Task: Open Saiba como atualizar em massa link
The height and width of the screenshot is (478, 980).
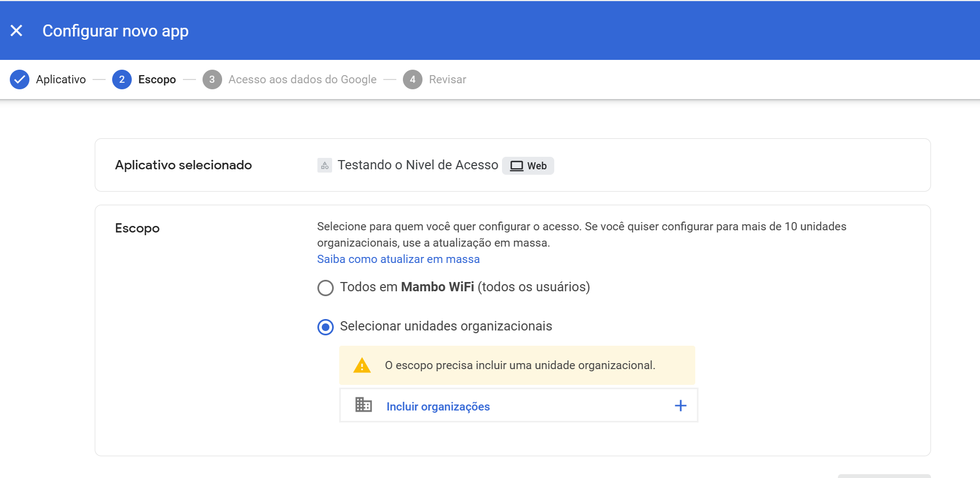Action: [398, 259]
